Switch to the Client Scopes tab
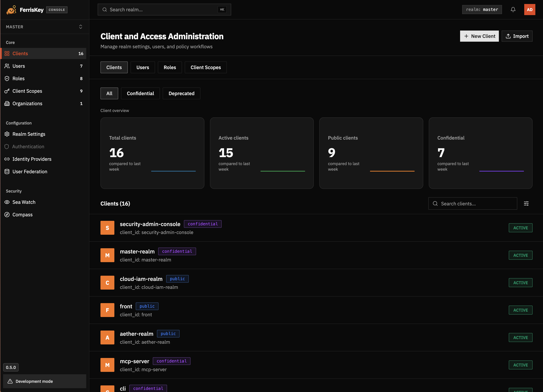Viewport: 543px width, 392px height. coord(206,68)
